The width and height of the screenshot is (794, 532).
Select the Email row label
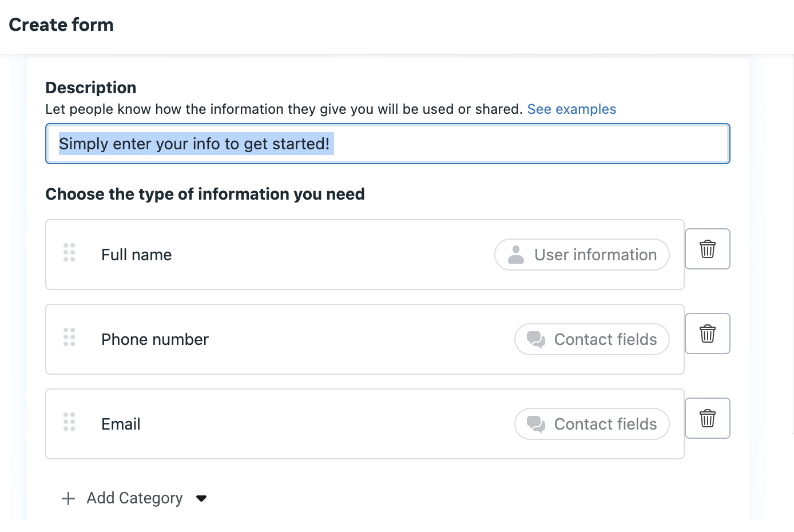[x=121, y=424]
